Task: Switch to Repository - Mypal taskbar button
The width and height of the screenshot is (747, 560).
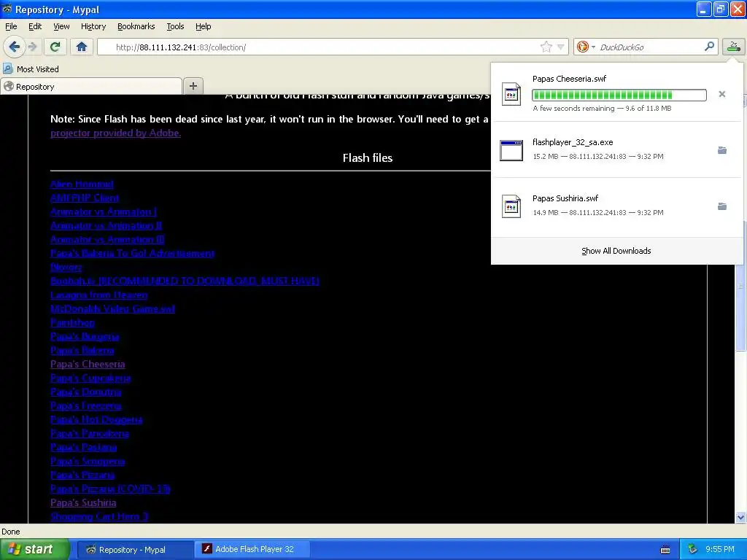Action: (x=135, y=549)
